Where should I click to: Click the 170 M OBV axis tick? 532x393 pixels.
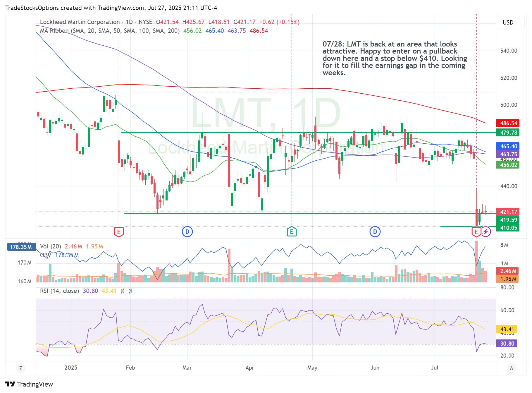click(25, 263)
